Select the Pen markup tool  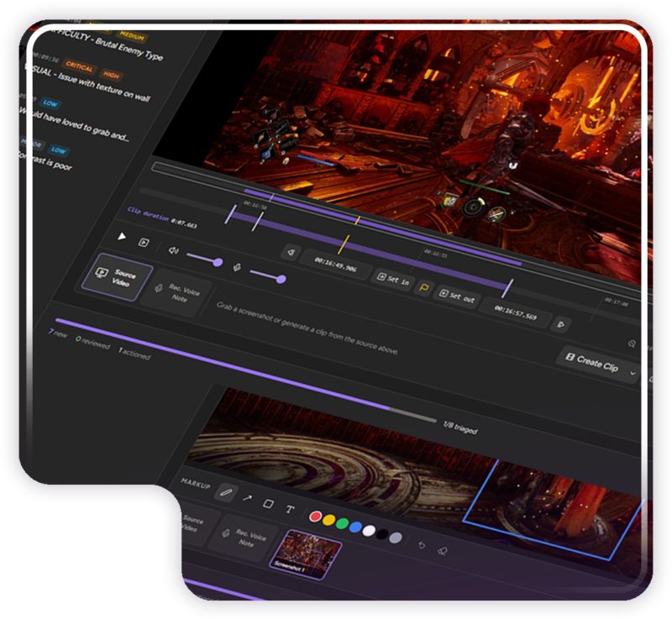(x=226, y=492)
